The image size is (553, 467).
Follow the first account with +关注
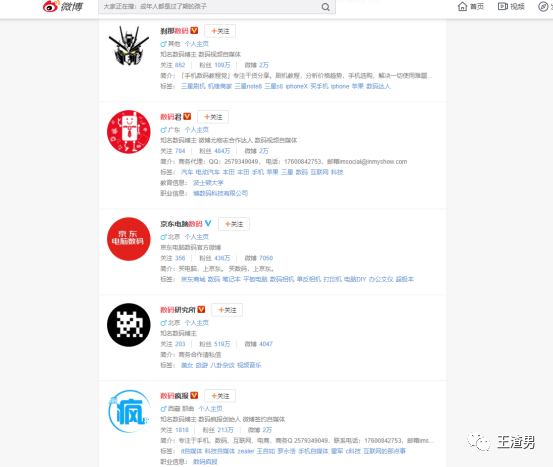point(220,31)
